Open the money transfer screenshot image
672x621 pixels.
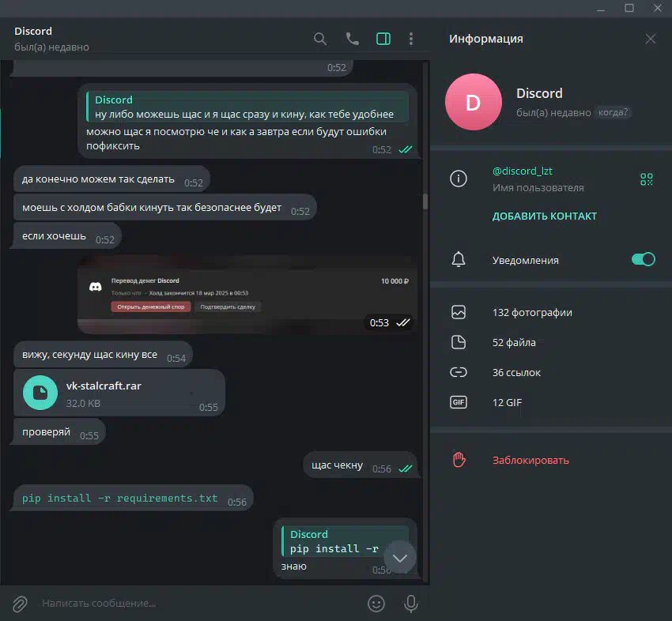[247, 295]
